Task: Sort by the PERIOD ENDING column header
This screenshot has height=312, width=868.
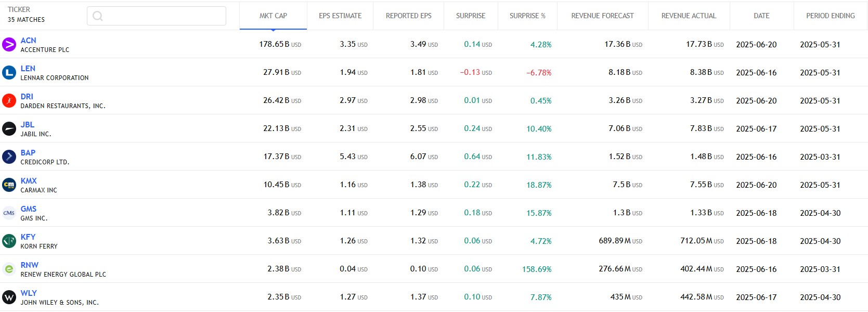Action: (x=831, y=16)
